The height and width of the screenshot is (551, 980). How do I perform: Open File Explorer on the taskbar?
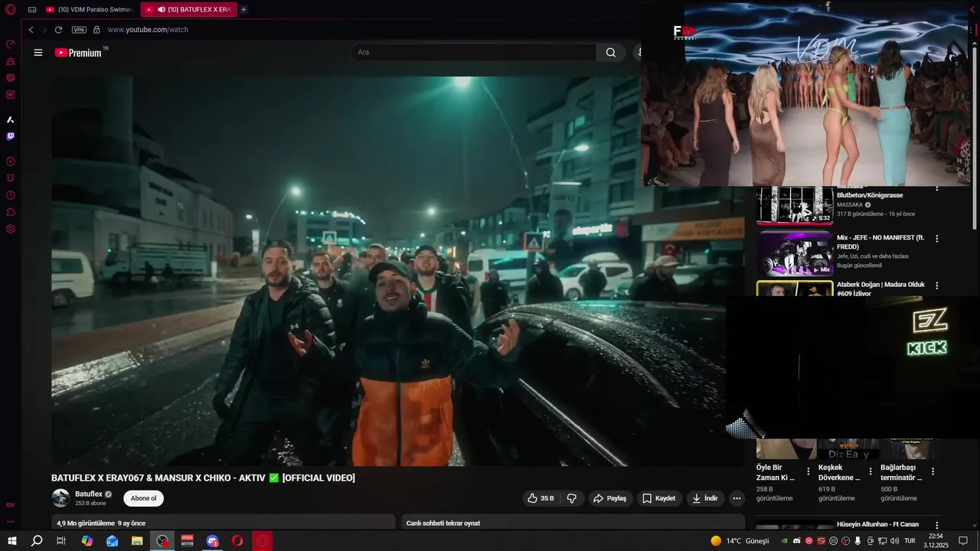tap(137, 541)
